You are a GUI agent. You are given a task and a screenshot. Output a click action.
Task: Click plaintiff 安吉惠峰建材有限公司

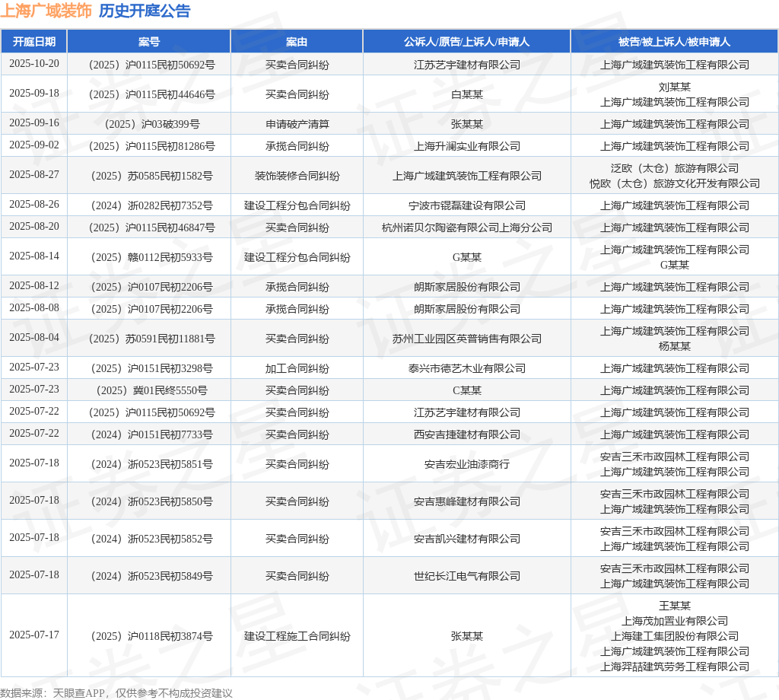coord(467,501)
